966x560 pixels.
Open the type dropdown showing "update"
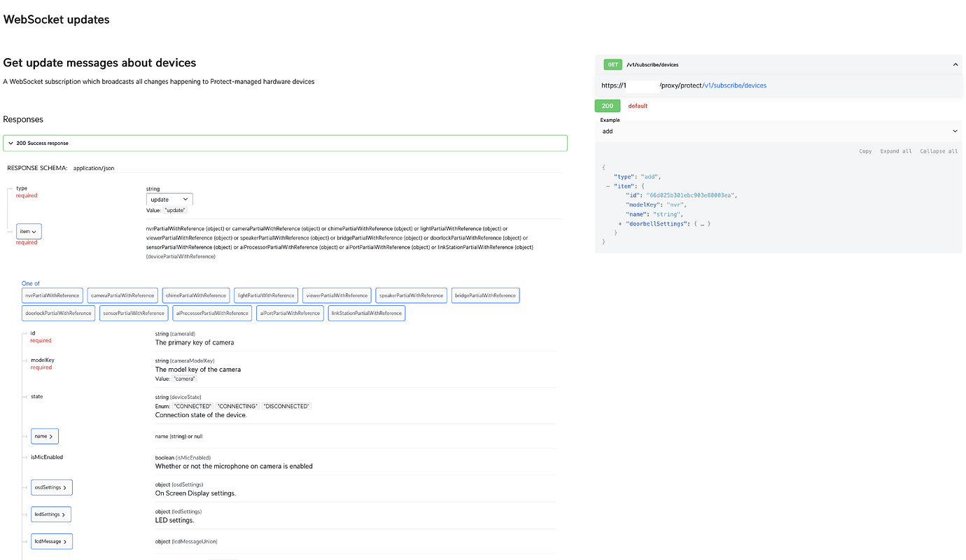tap(169, 198)
